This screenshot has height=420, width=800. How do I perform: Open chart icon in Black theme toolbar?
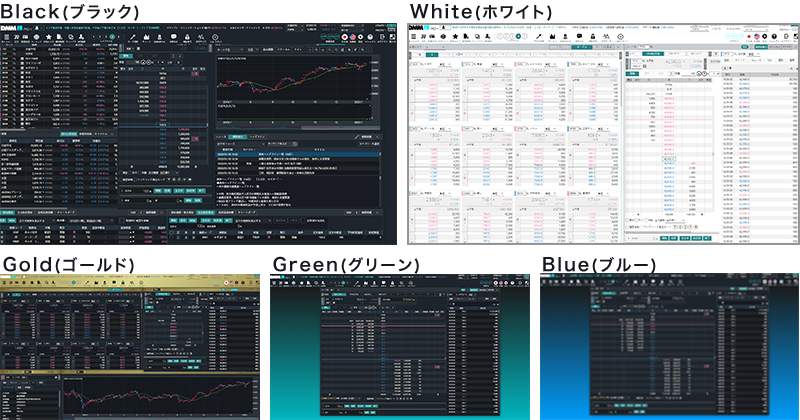[x=146, y=37]
